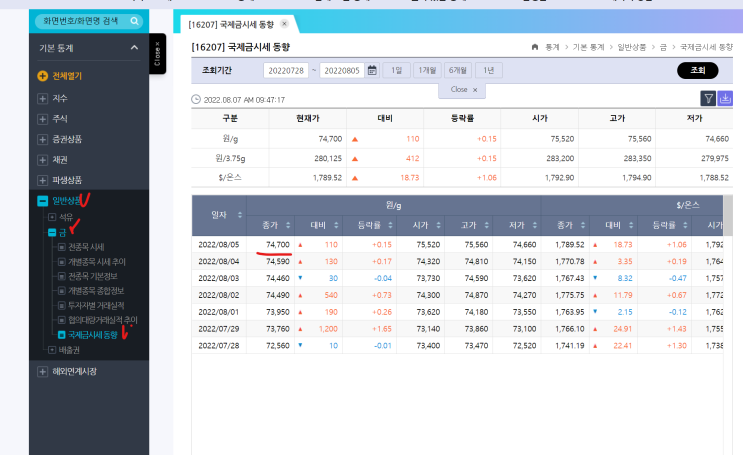Click the download icon button
The image size is (743, 455).
(x=725, y=99)
